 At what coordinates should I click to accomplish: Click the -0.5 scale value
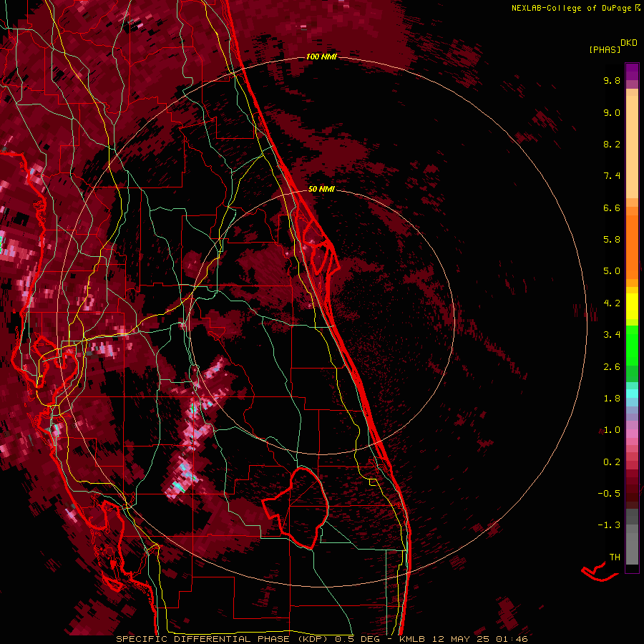click(609, 494)
